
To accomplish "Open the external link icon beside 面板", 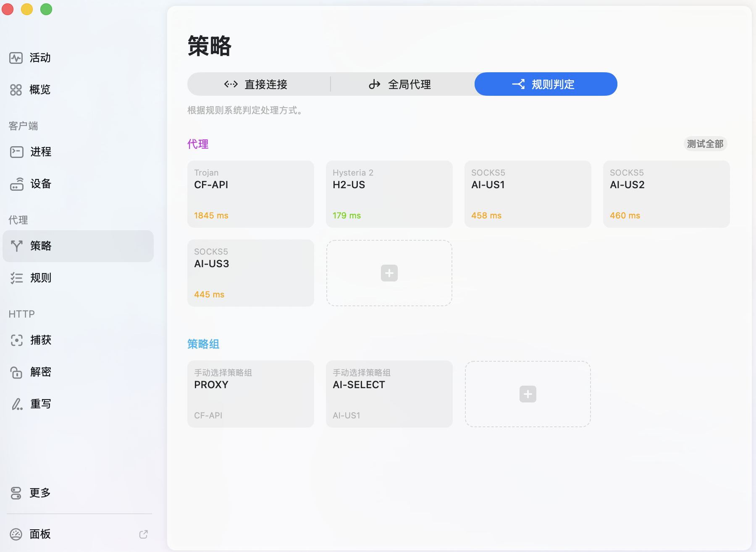I will pos(144,534).
